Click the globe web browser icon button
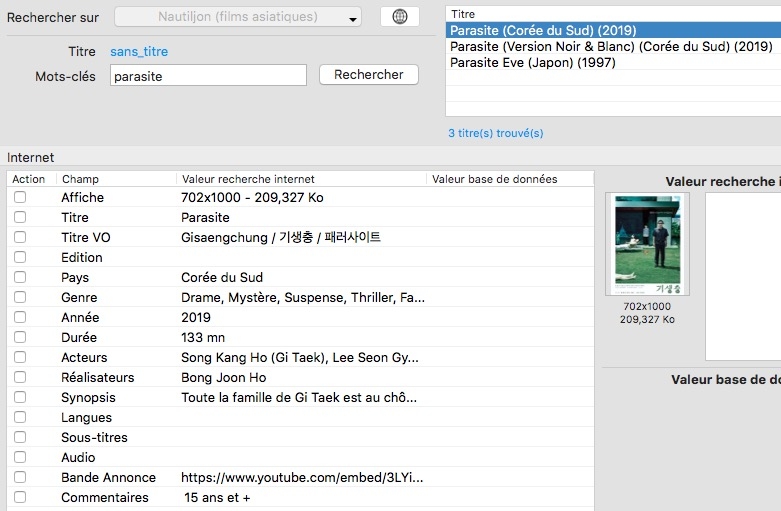 [x=400, y=17]
